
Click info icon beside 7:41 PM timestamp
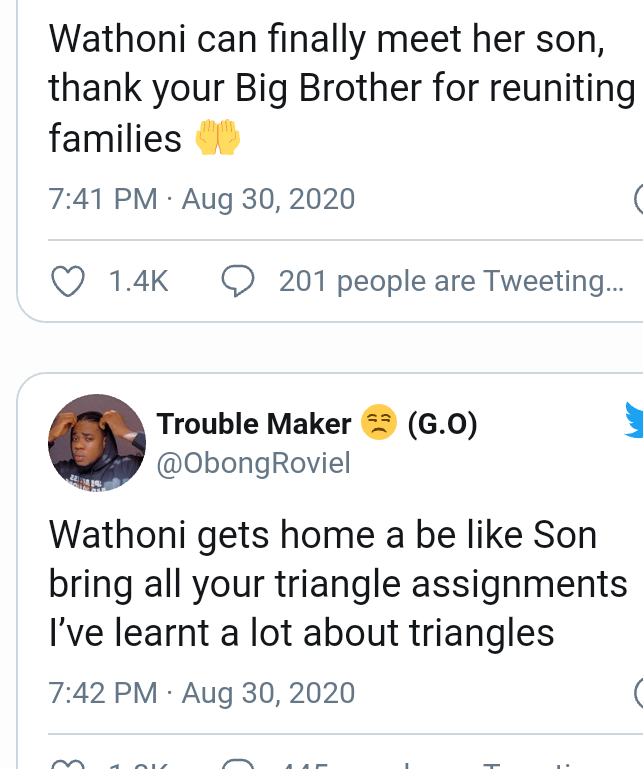[x=639, y=199]
